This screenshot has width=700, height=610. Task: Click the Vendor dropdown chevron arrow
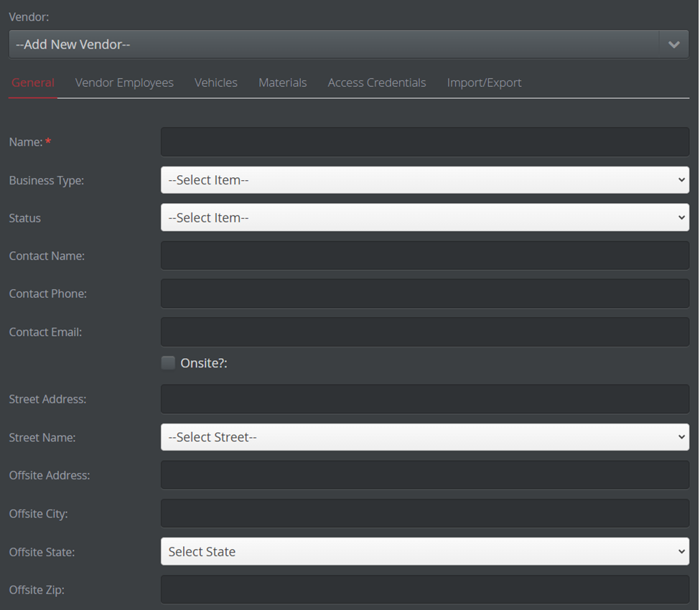674,44
